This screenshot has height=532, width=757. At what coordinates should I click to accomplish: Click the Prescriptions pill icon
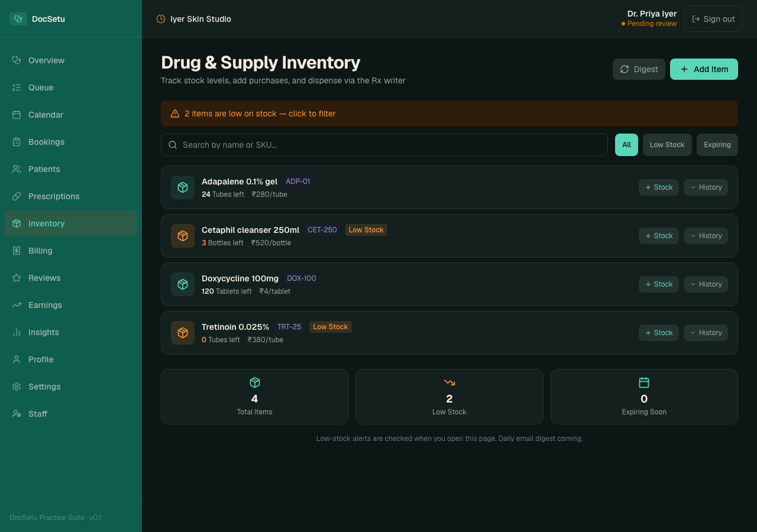coord(17,196)
